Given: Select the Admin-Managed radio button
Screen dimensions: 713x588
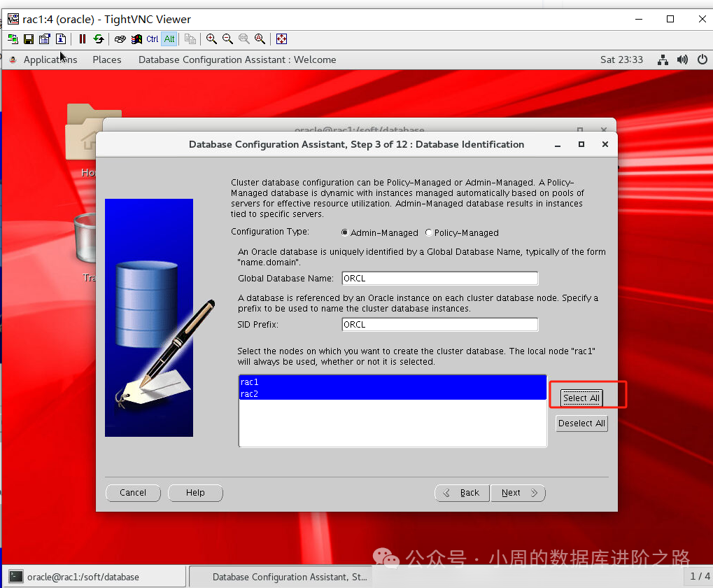Looking at the screenshot, I should click(x=345, y=232).
